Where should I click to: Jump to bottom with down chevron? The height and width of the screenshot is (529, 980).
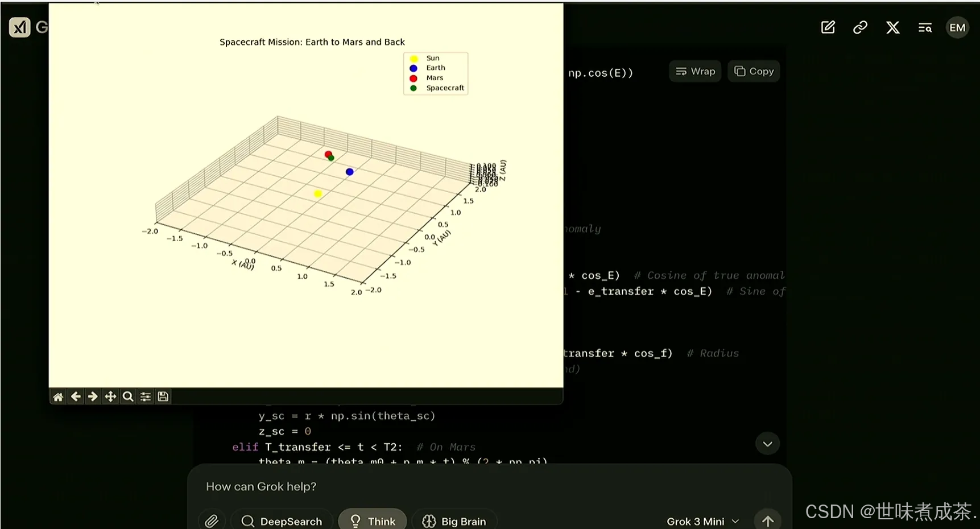click(x=768, y=444)
